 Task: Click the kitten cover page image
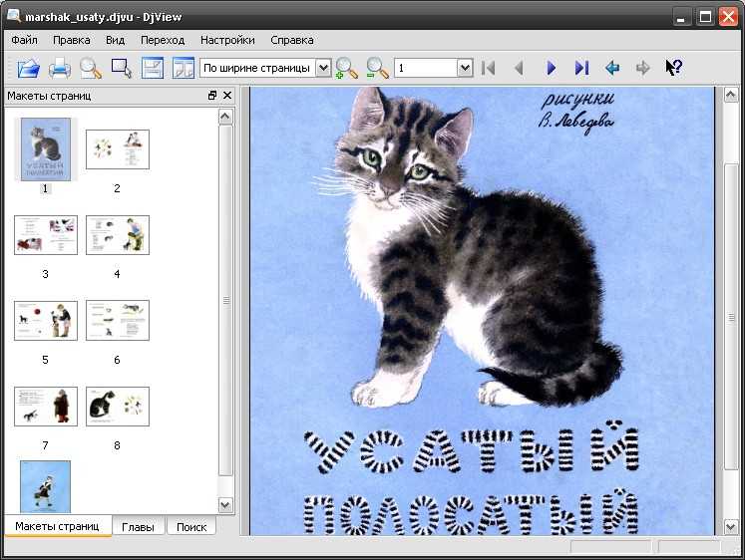(x=483, y=311)
